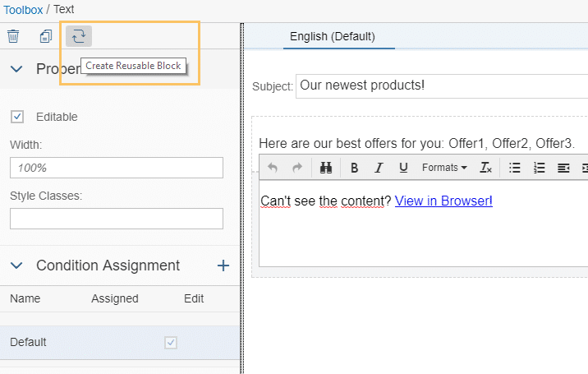588x374 pixels.
Task: Select the English (Default) tab
Action: pos(333,36)
